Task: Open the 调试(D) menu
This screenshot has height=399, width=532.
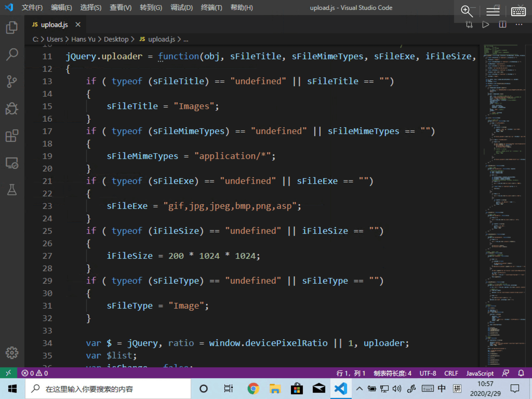Action: coord(182,7)
